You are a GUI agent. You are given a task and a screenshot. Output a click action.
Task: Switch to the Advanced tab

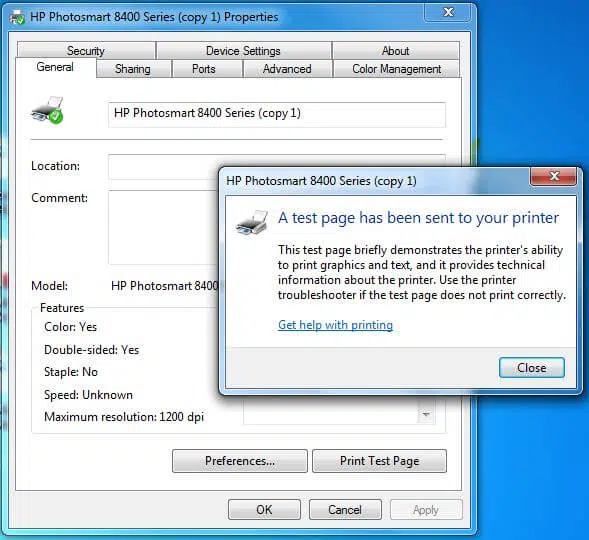coord(287,69)
